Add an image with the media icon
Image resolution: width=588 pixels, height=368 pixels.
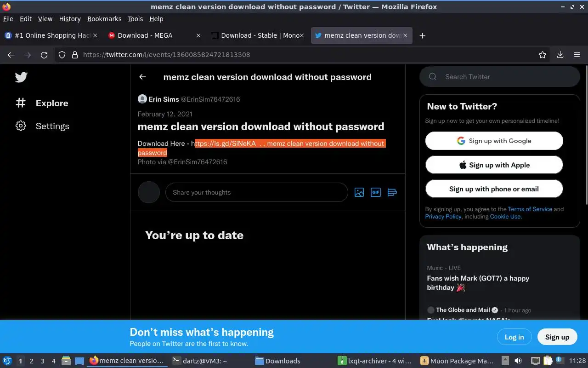click(x=359, y=192)
